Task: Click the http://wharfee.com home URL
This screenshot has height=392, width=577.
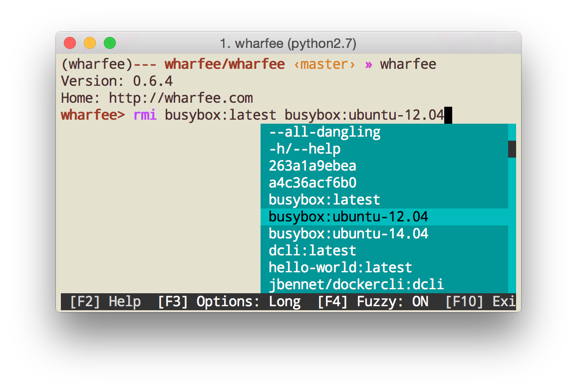Action: coord(181,98)
